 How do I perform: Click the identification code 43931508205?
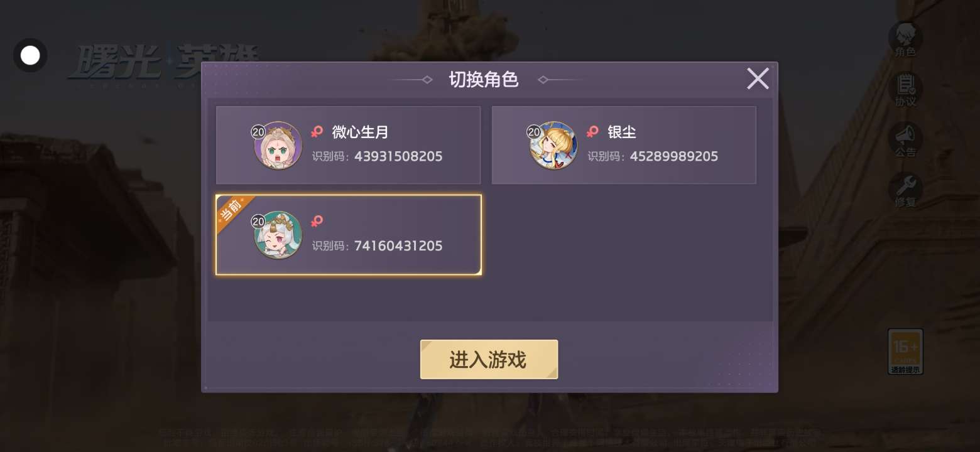(x=398, y=156)
